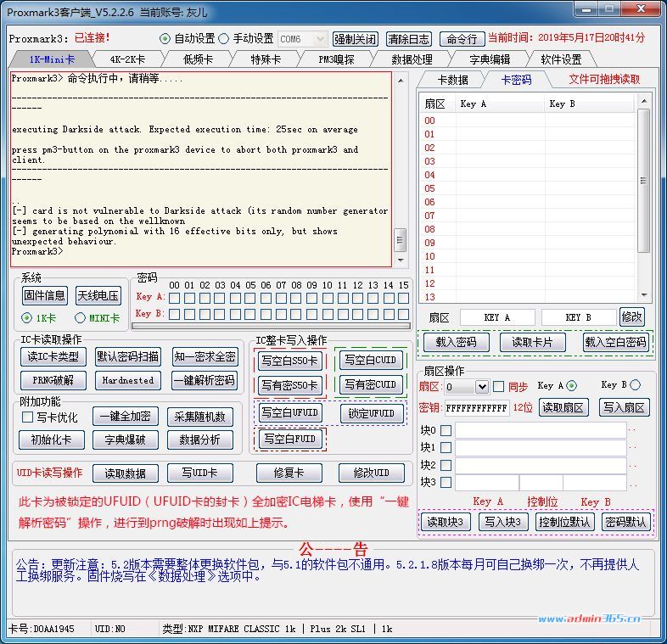Click the 读取块3 button
Screen dimensions: 667x644
coord(446,522)
